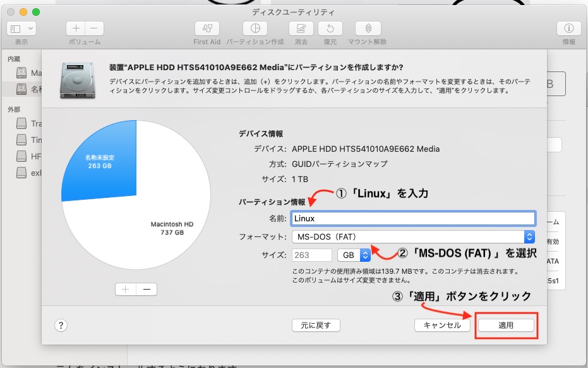Screen dimensions: 588x368
Task: Click the パーティション作成 toolbar icon
Action: coord(255,28)
